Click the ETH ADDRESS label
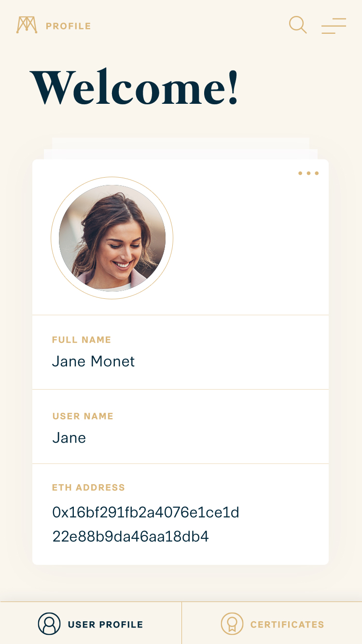The image size is (362, 644). pyautogui.click(x=88, y=488)
